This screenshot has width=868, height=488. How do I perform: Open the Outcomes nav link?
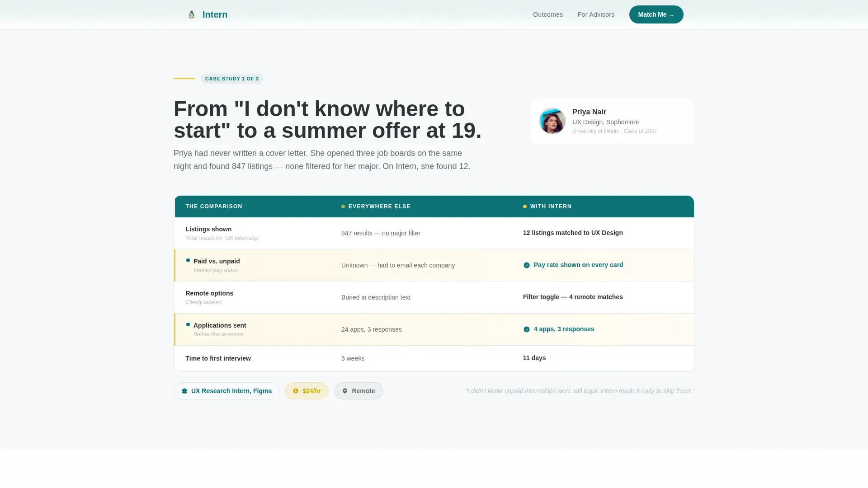548,14
